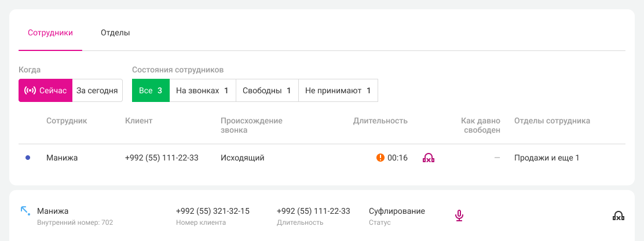Click the black headset icon in call panel
644x241 pixels.
coord(618,216)
